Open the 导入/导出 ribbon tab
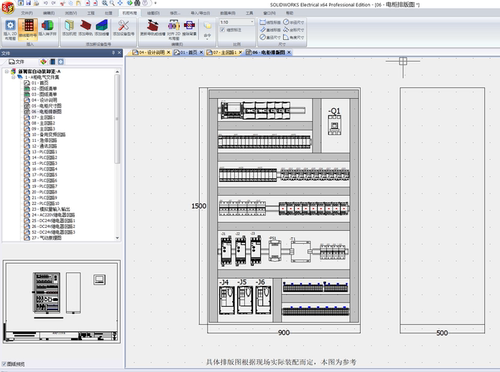 200,13
